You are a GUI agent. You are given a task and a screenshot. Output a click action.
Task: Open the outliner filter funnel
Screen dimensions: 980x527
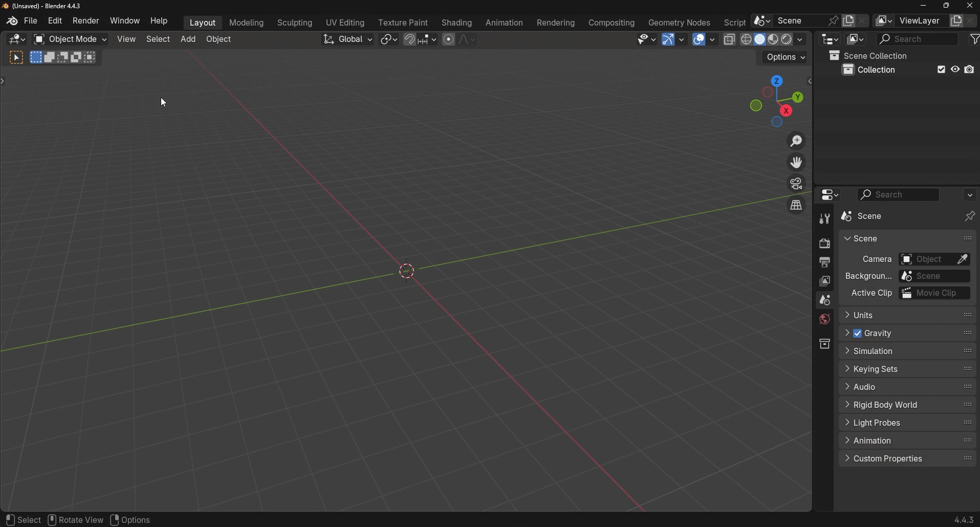[x=975, y=39]
